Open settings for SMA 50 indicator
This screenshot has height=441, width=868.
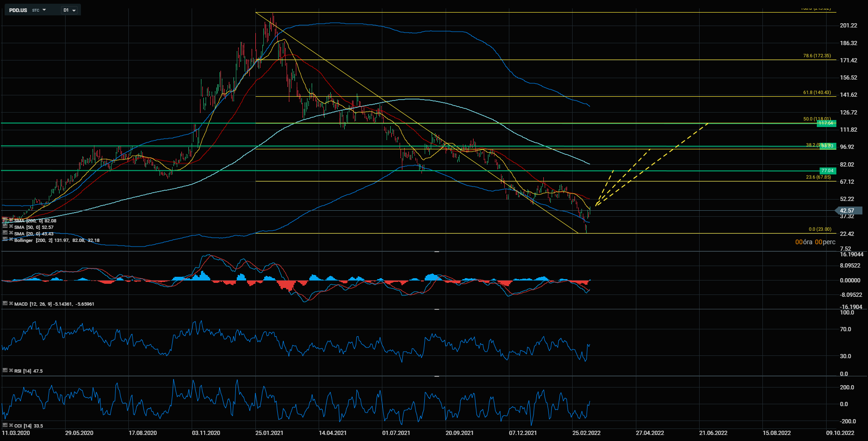point(5,227)
